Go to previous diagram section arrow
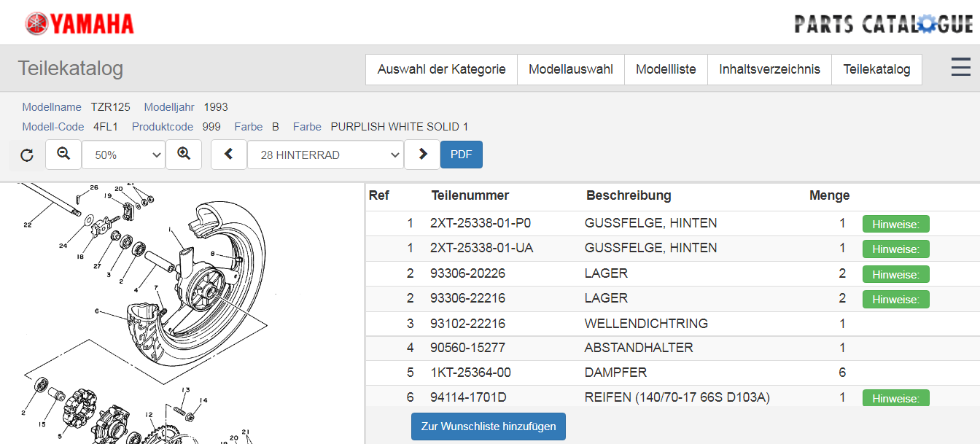The image size is (980, 444). [229, 155]
